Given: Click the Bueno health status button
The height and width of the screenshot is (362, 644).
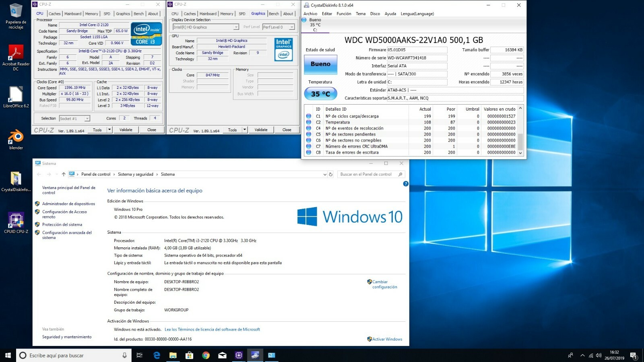Looking at the screenshot, I should pyautogui.click(x=320, y=64).
